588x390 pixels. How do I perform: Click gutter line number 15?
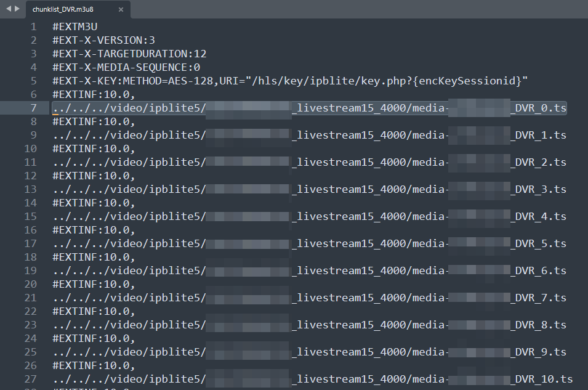click(30, 216)
